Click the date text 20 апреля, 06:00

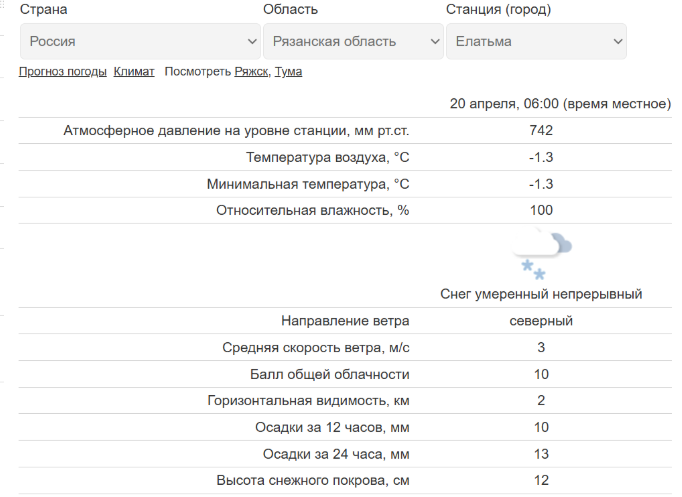click(x=504, y=103)
